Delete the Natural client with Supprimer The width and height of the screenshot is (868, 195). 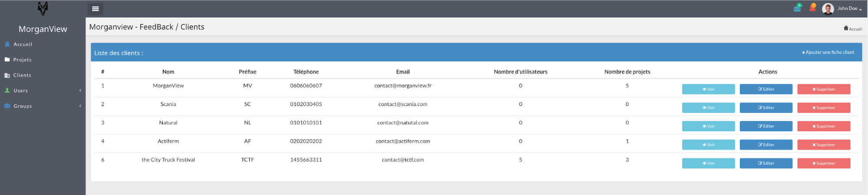[x=823, y=126]
